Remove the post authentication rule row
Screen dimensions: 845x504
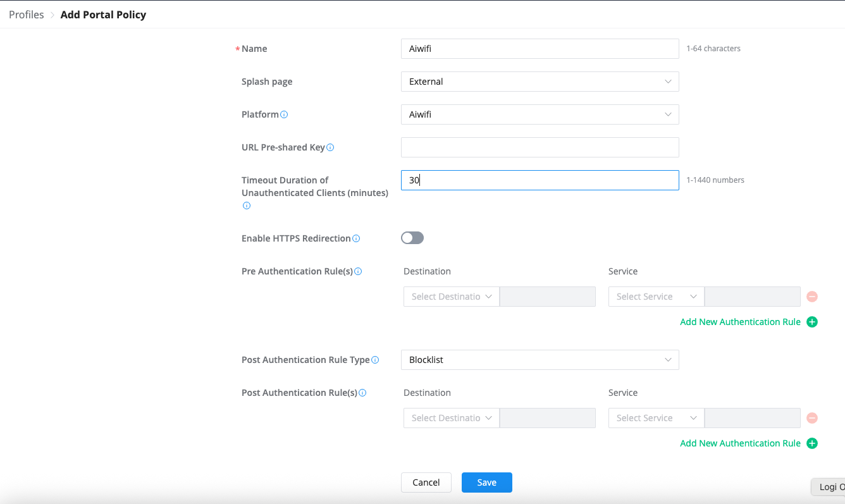pyautogui.click(x=812, y=418)
